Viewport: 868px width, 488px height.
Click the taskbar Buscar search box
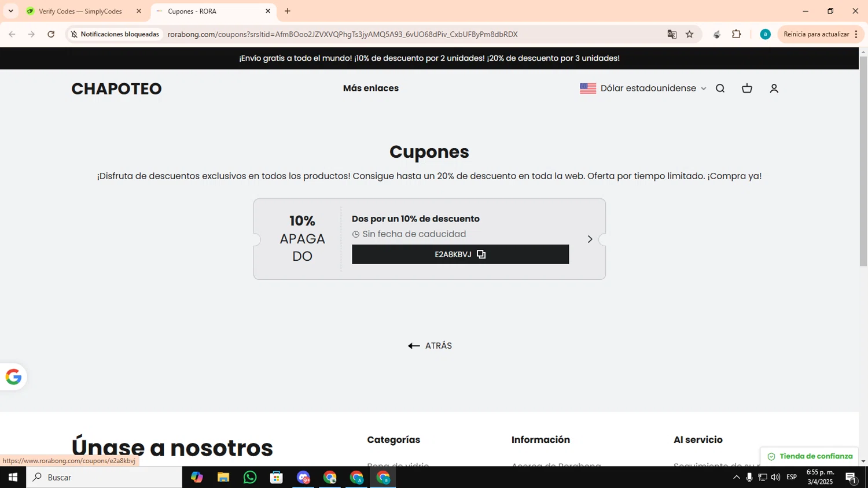[104, 477]
